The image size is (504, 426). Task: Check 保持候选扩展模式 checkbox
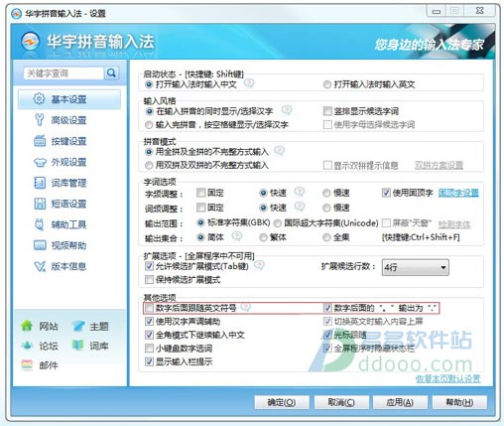[x=149, y=280]
